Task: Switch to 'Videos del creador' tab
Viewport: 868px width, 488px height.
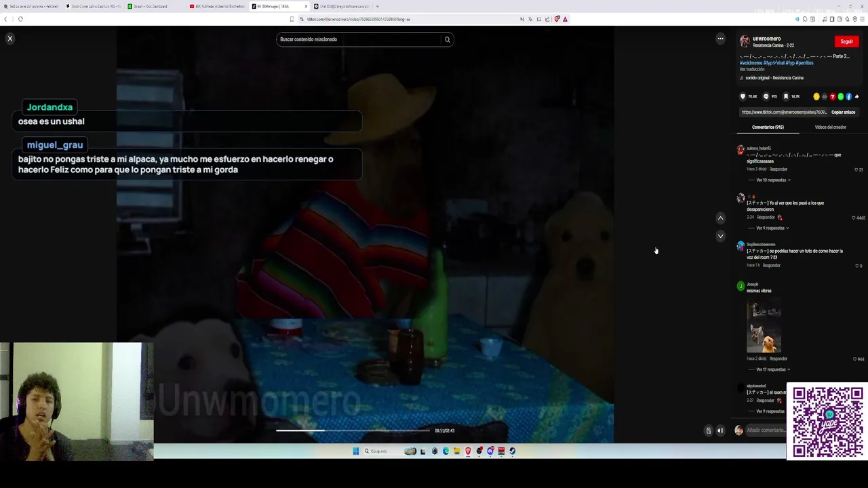Action: 830,127
